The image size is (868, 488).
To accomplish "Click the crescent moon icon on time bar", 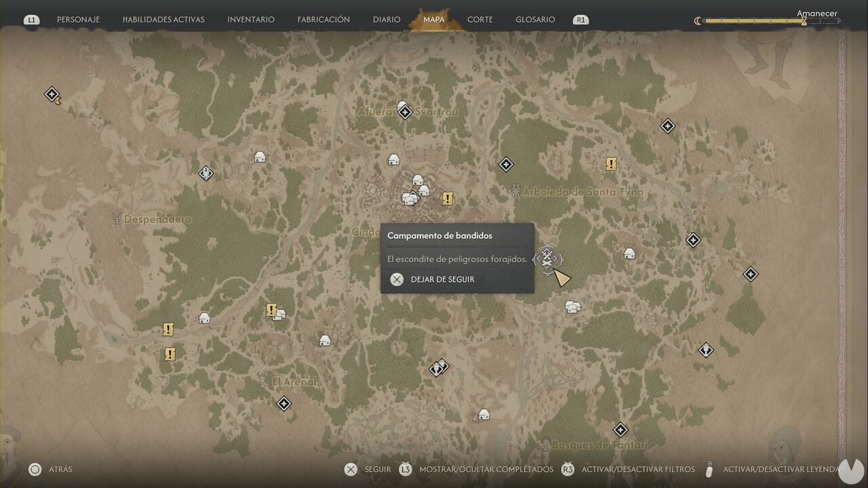I will tap(698, 21).
